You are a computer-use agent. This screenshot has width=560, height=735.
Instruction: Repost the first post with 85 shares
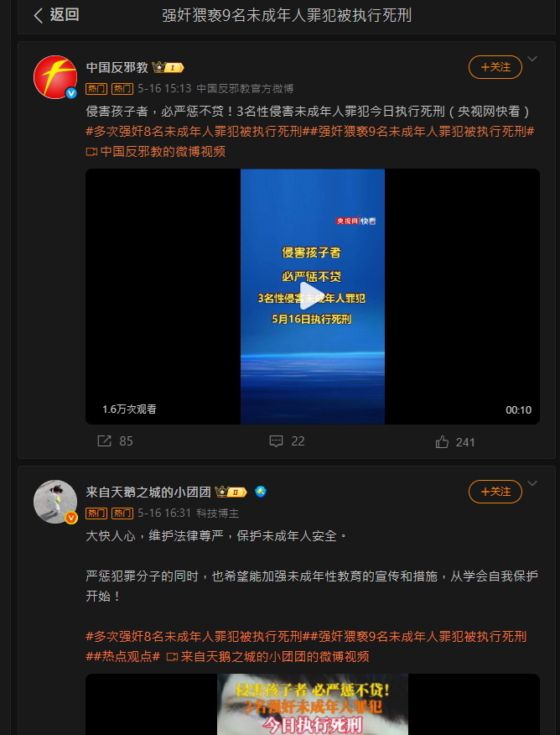click(x=115, y=441)
